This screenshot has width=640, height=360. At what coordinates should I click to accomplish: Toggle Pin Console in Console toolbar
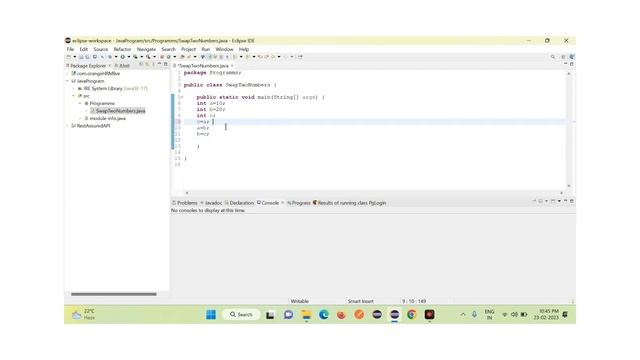(534, 201)
